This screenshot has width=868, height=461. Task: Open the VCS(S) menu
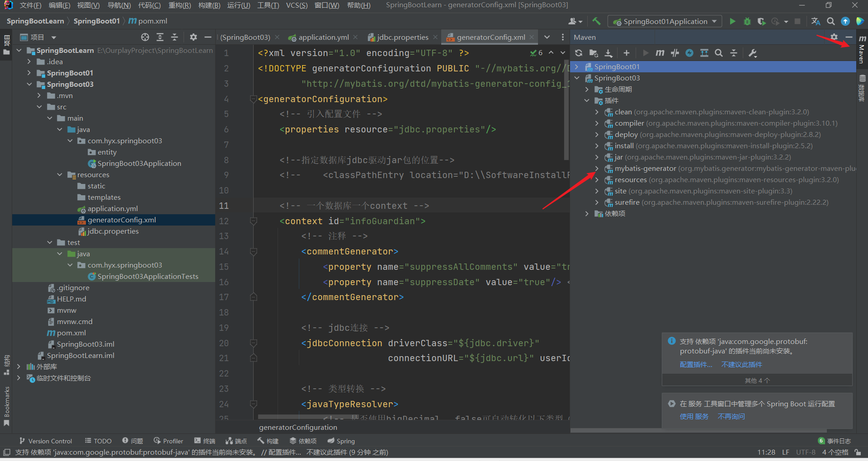[297, 5]
